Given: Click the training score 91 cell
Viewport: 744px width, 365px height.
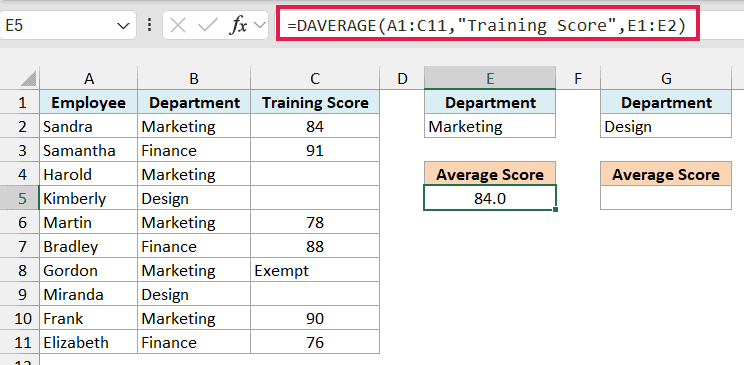Looking at the screenshot, I should click(315, 150).
